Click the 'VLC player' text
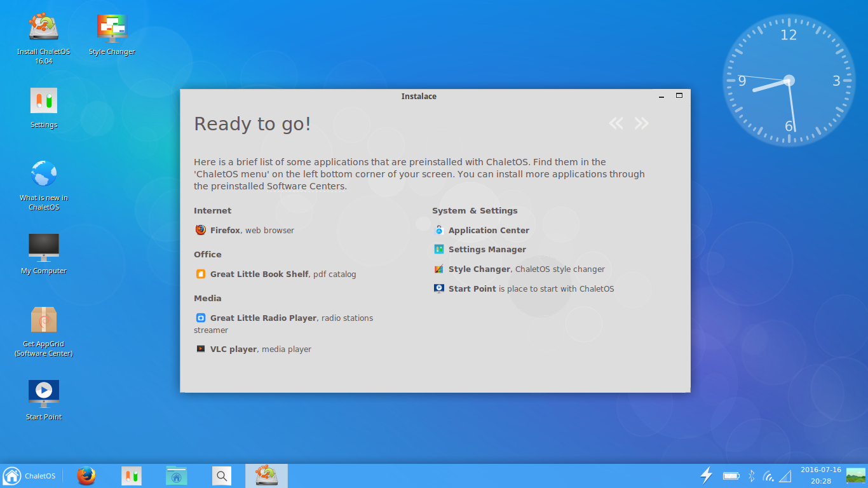 point(233,349)
